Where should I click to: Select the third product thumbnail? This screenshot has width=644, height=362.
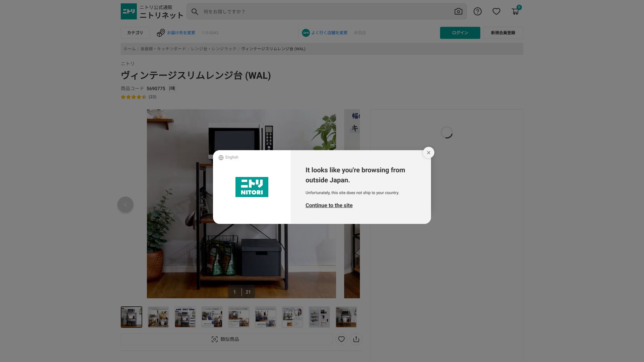185,317
